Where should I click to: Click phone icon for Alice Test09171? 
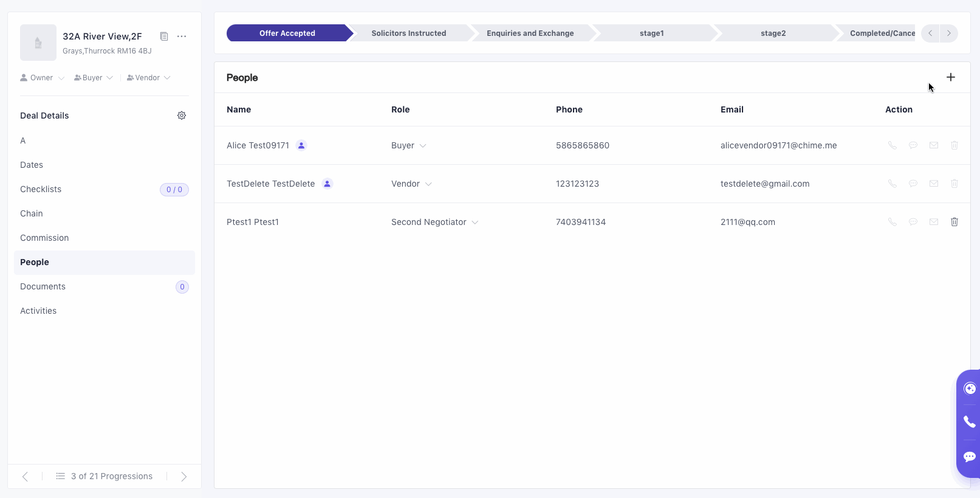(x=892, y=145)
